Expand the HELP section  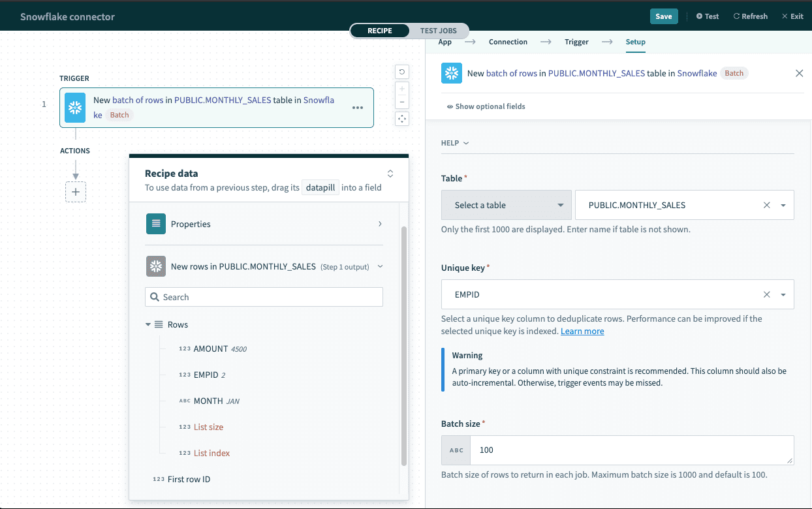click(455, 143)
